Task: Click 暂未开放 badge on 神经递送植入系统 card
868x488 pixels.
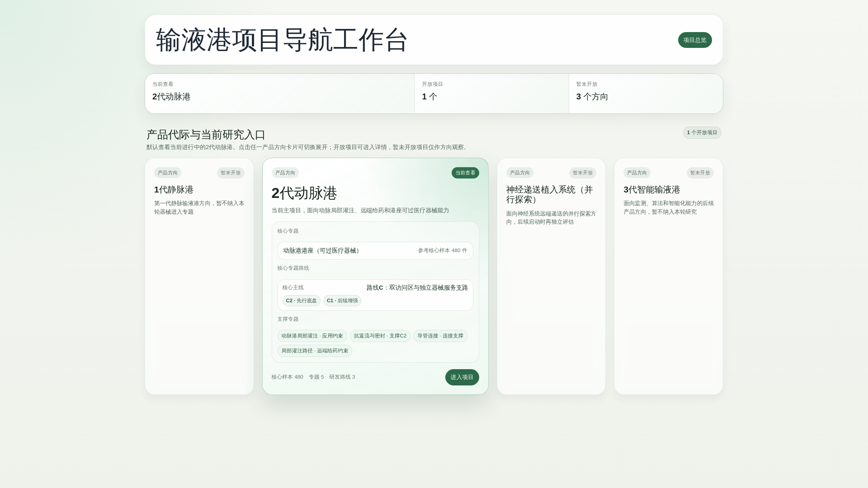Action: (x=583, y=173)
